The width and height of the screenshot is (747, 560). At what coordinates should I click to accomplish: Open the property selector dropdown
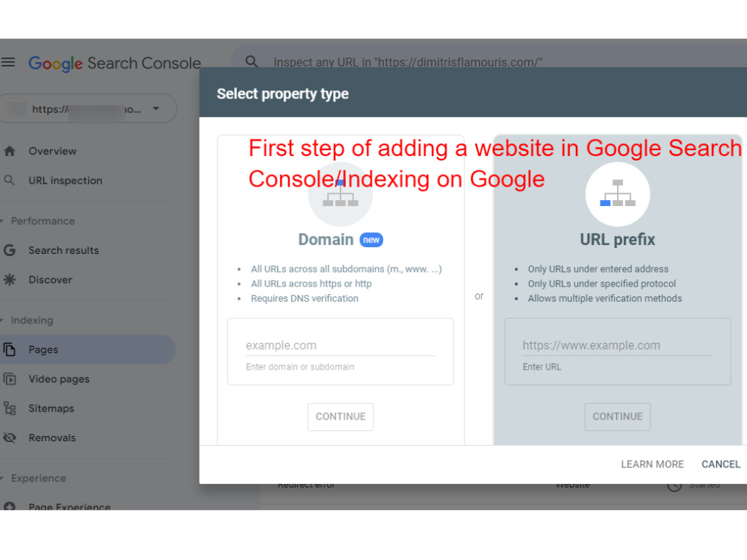coord(156,108)
